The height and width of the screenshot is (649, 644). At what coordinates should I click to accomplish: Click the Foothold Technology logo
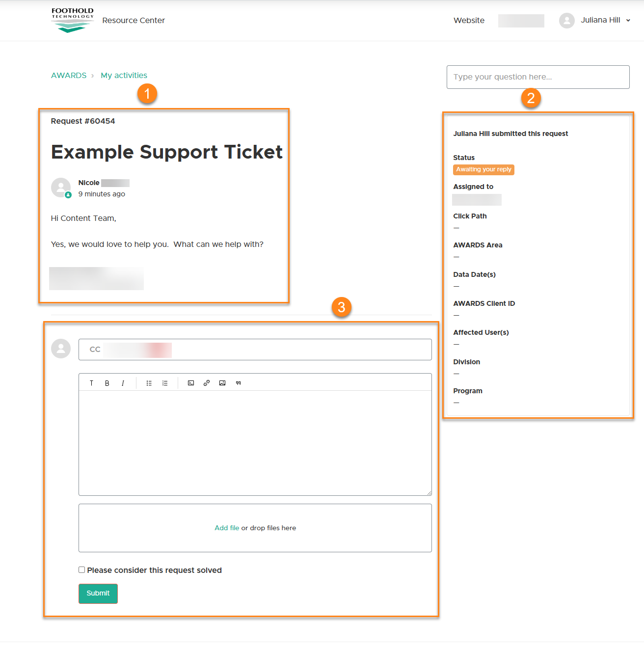[73, 20]
